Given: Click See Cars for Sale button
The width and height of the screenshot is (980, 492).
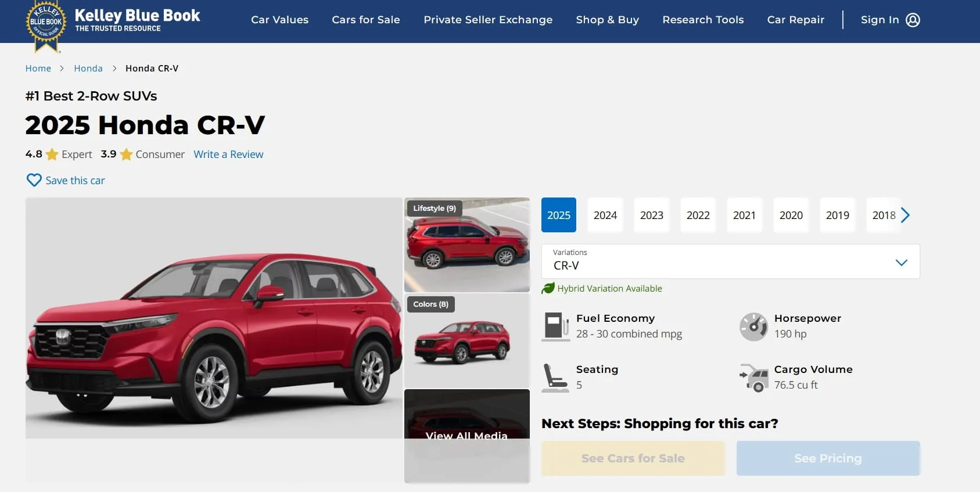Looking at the screenshot, I should point(633,458).
